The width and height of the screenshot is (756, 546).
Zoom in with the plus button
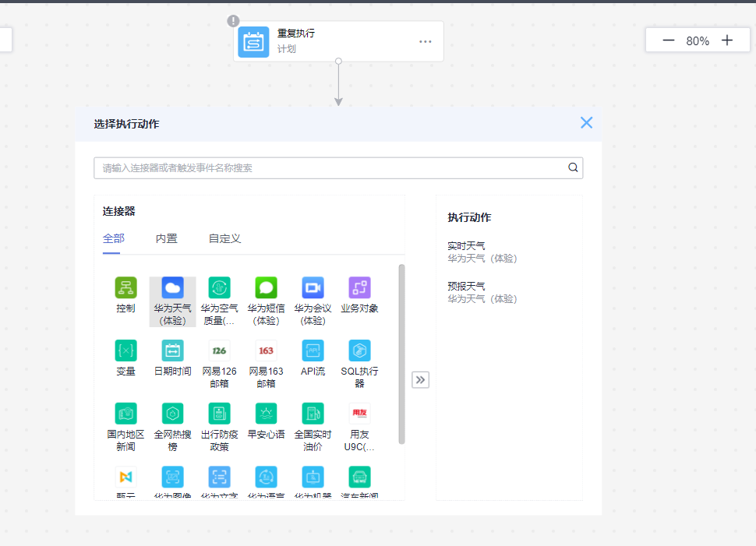click(727, 41)
